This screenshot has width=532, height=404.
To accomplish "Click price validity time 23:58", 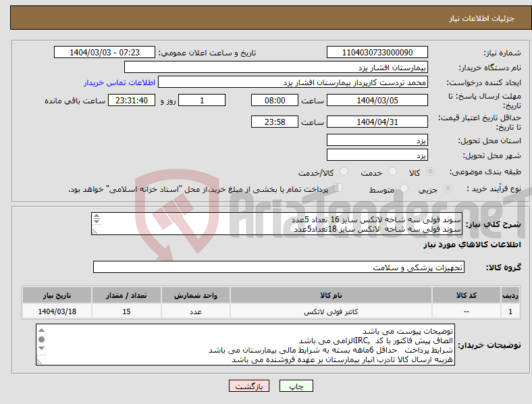I will (275, 122).
